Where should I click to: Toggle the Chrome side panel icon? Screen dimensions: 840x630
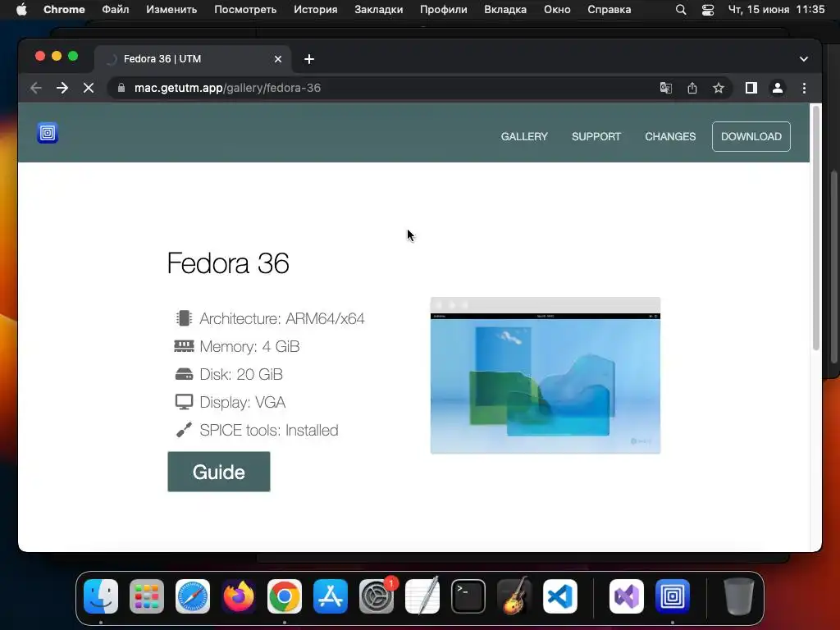(751, 88)
